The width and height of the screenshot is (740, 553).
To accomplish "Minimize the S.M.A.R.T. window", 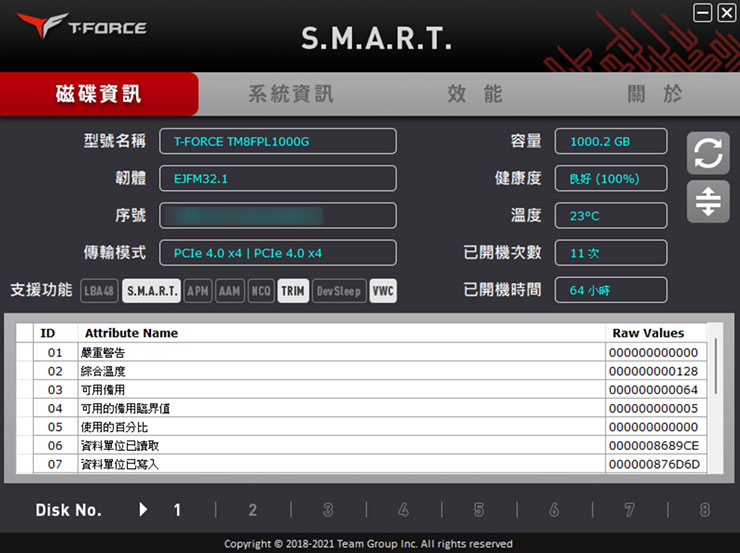I will pyautogui.click(x=702, y=13).
